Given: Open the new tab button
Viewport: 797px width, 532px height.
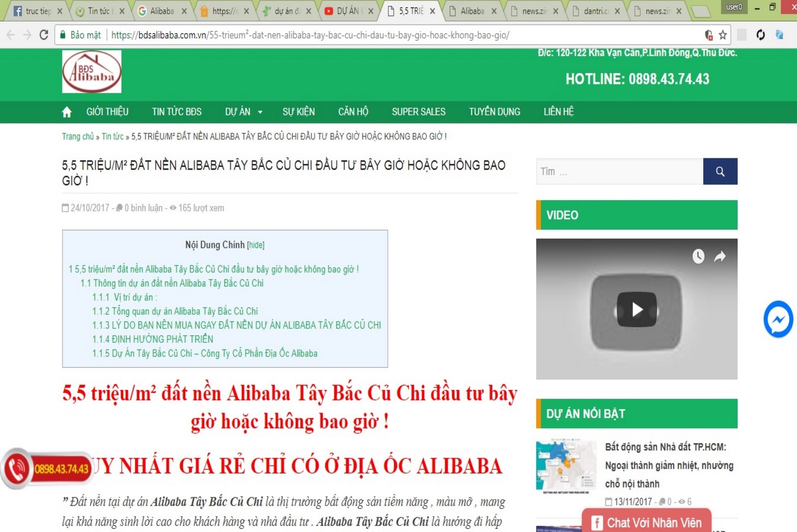Looking at the screenshot, I should tap(701, 12).
